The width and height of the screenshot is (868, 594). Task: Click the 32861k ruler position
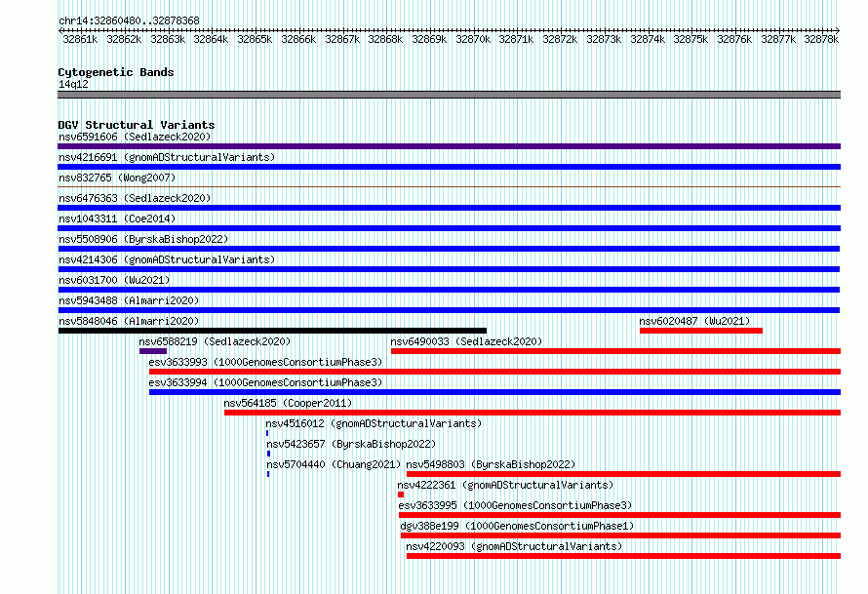tap(80, 39)
